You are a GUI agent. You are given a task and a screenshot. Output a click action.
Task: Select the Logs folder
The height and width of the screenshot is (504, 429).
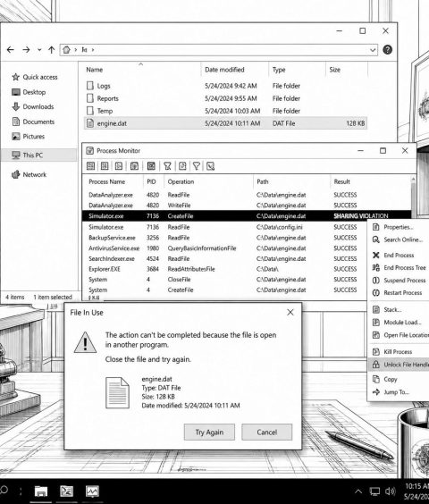(225, 86)
